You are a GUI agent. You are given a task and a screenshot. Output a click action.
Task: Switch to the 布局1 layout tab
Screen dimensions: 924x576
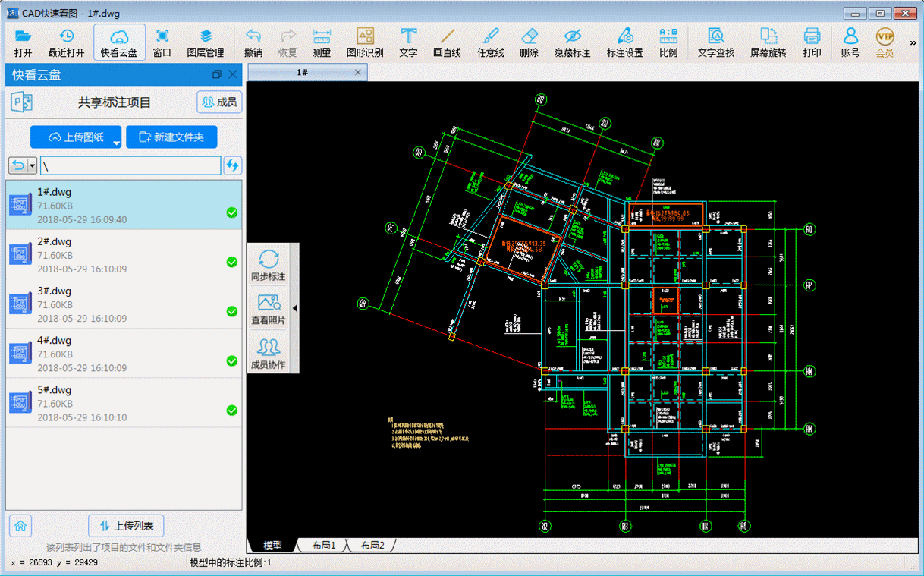324,546
